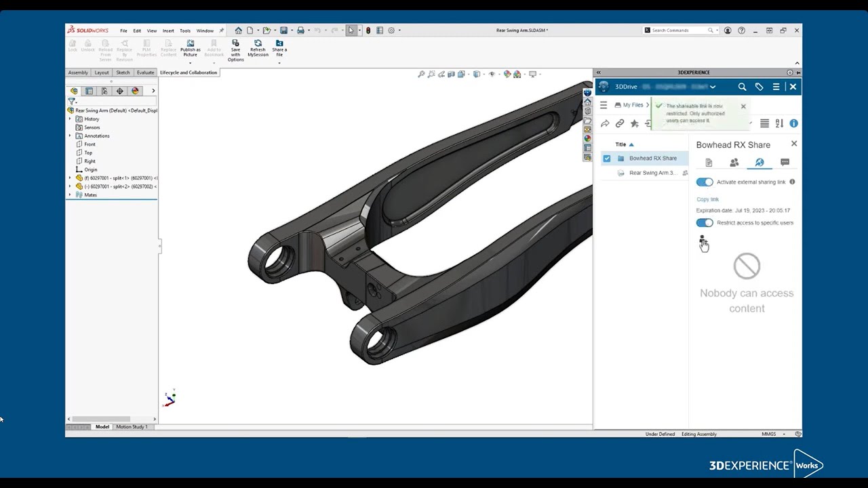Open the 3DDrive hamburger menu
The height and width of the screenshot is (488, 868).
(x=776, y=87)
